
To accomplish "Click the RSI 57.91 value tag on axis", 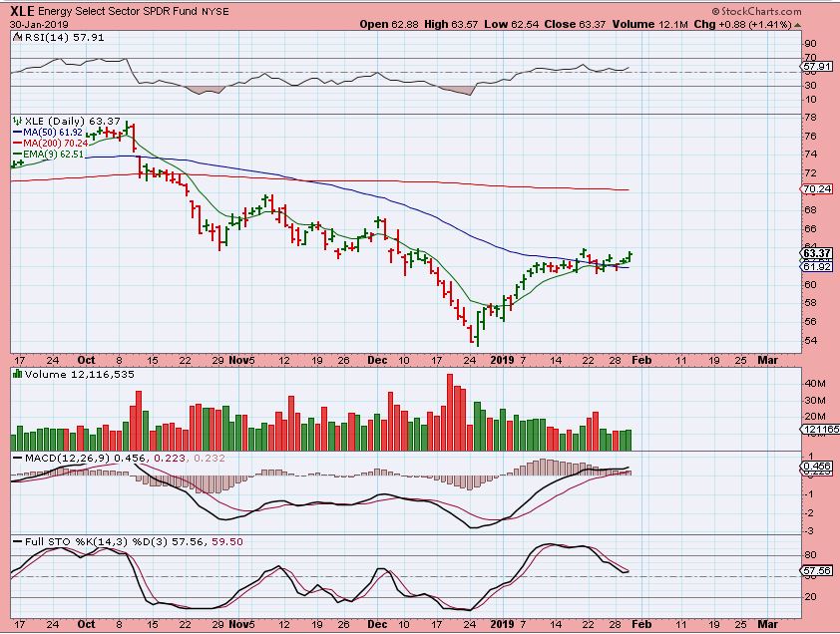I will pyautogui.click(x=816, y=67).
